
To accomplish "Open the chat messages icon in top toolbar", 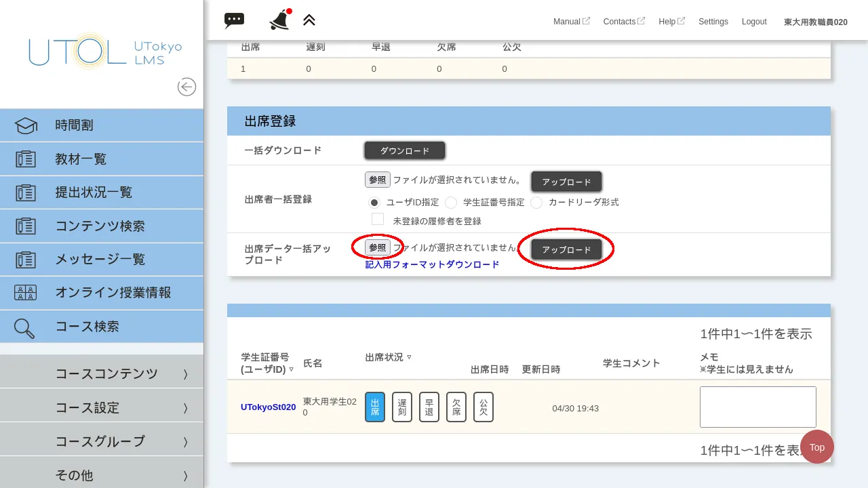I will (234, 20).
